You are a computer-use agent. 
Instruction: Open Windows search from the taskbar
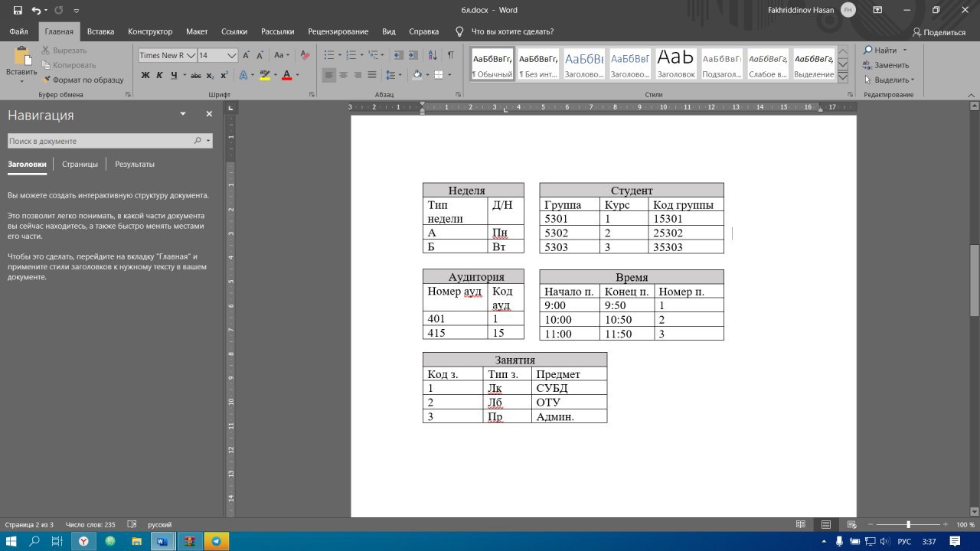pyautogui.click(x=34, y=541)
